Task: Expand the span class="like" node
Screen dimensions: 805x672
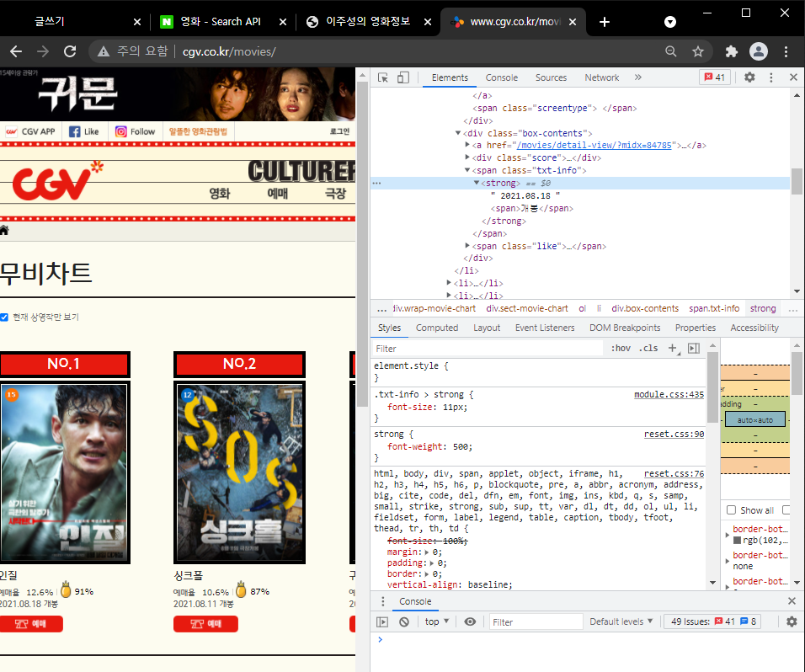Action: pos(467,246)
